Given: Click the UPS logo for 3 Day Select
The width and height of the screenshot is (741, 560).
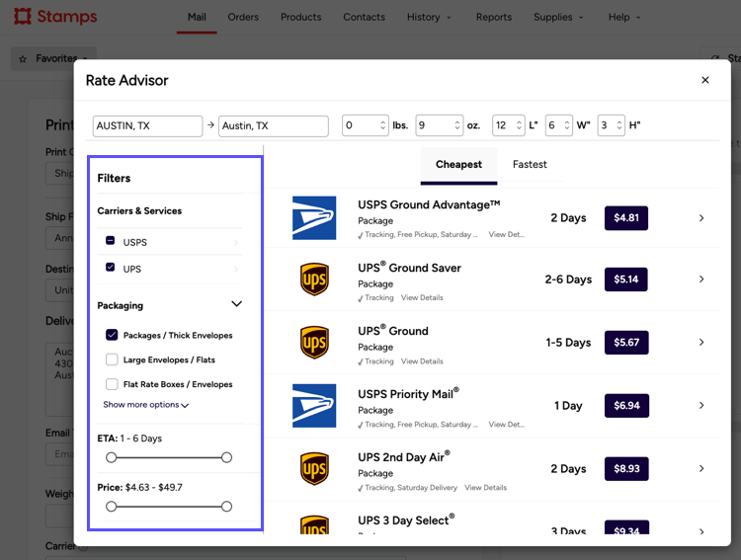Looking at the screenshot, I should pos(314,525).
